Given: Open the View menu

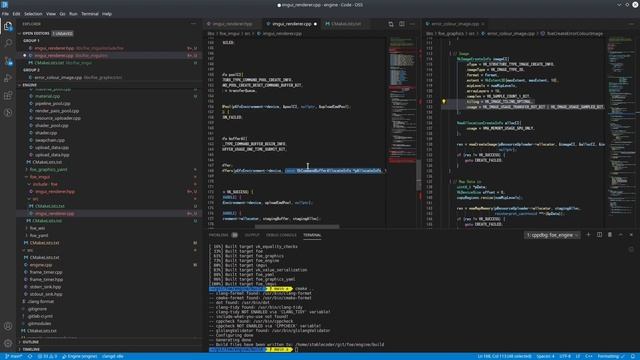Looking at the screenshot, I should (51, 14).
